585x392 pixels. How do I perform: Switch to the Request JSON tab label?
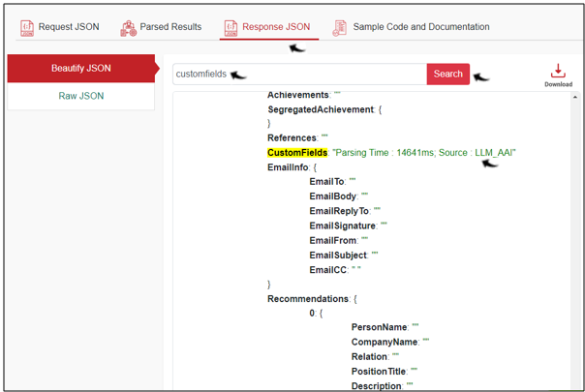[x=69, y=27]
